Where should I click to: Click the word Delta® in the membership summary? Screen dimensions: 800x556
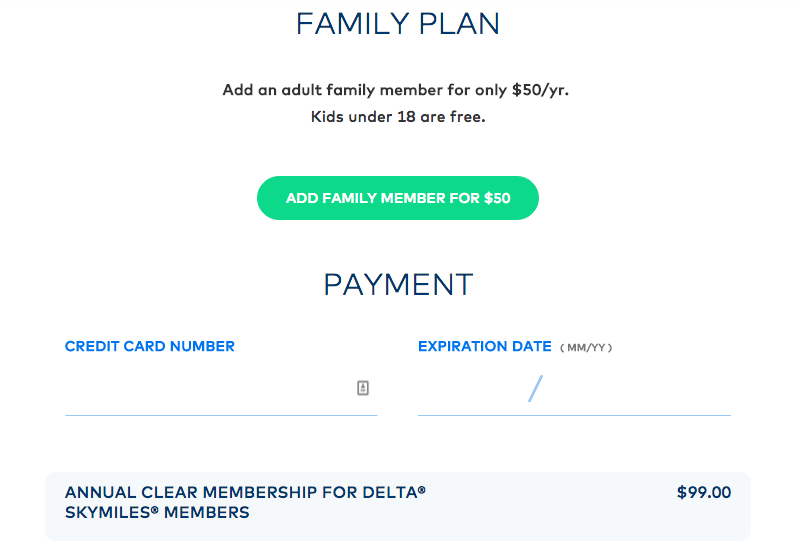click(394, 492)
